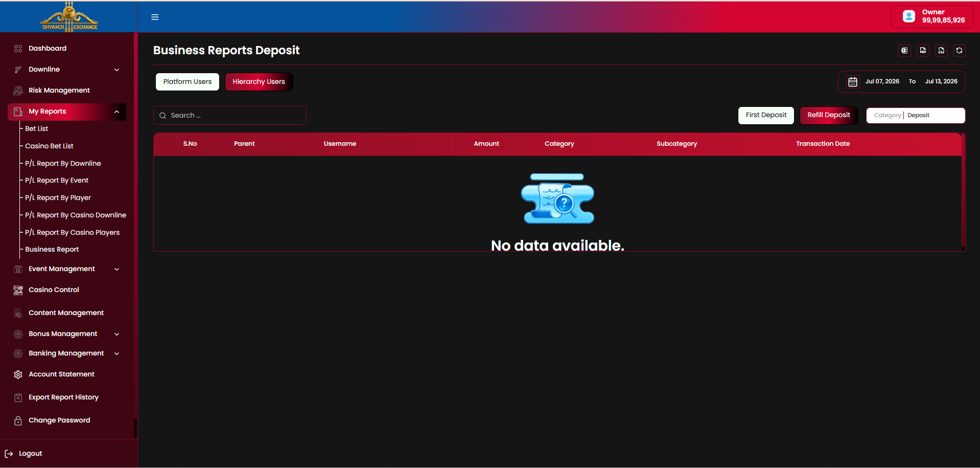This screenshot has height=468, width=980.
Task: Open the calendar date picker icon
Action: tap(853, 82)
